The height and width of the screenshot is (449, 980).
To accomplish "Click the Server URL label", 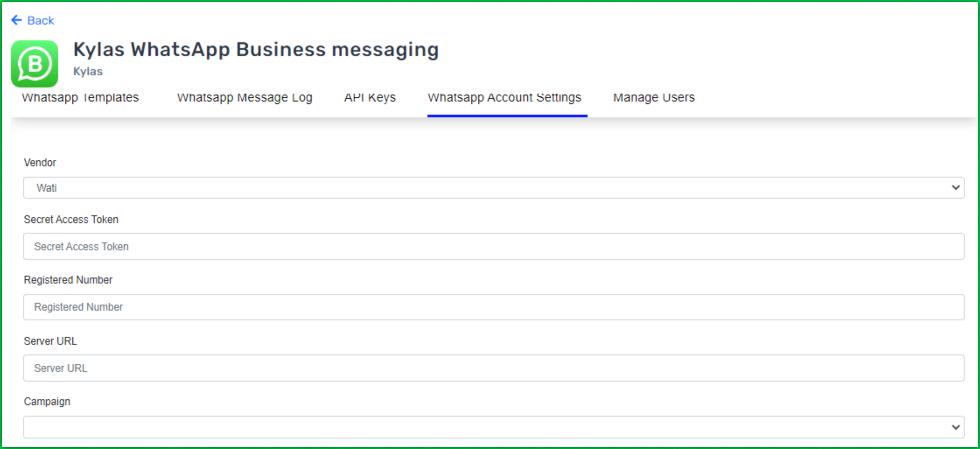I will pos(50,341).
